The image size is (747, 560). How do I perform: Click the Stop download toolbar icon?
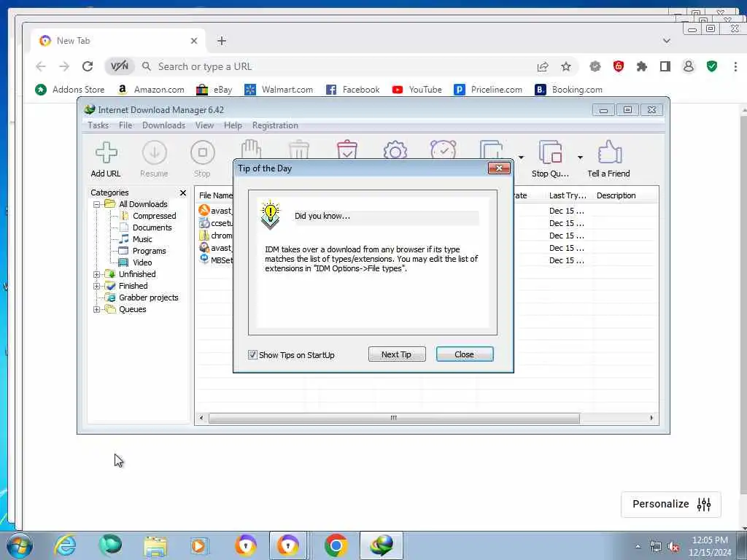pos(203,153)
